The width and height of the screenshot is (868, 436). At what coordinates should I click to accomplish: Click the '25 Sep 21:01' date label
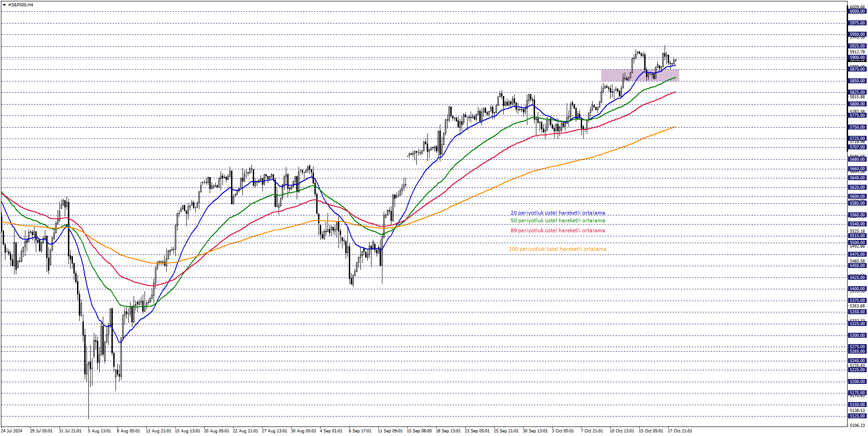(506, 431)
